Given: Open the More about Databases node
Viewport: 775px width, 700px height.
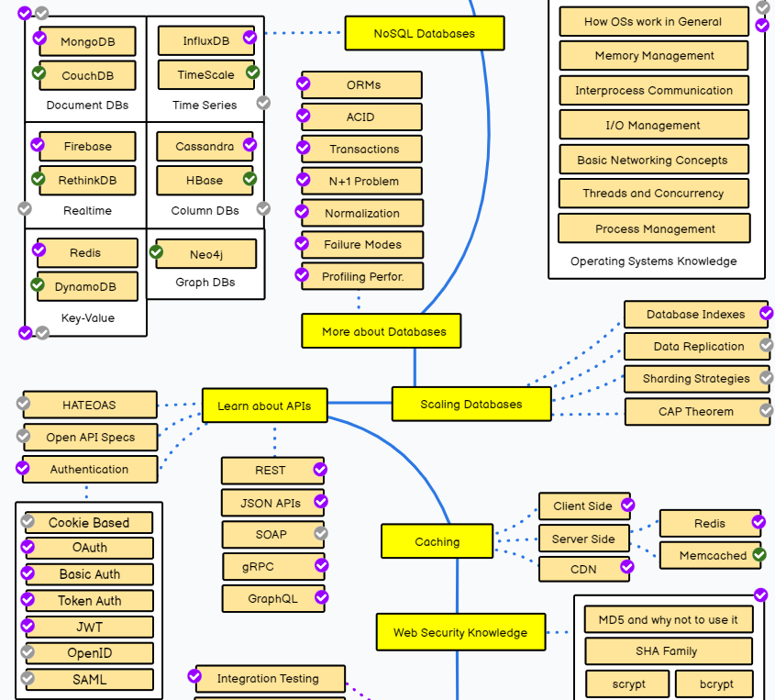Looking at the screenshot, I should click(x=381, y=331).
